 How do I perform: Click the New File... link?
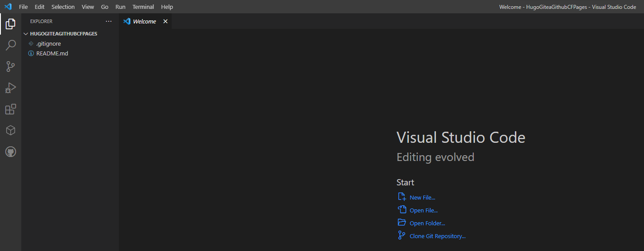[422, 197]
